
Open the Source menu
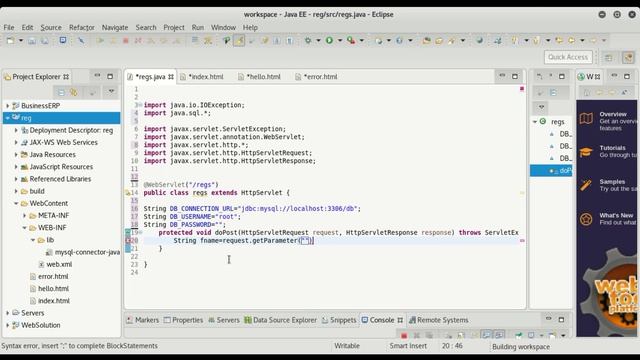click(x=51, y=27)
